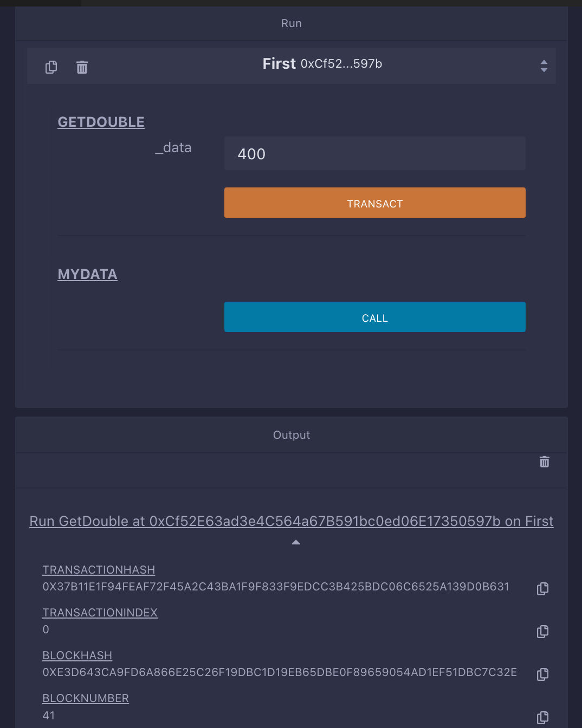Screen dimensions: 582x728
Task: Click the TRANSACTIONINDEX label
Action: pos(100,613)
